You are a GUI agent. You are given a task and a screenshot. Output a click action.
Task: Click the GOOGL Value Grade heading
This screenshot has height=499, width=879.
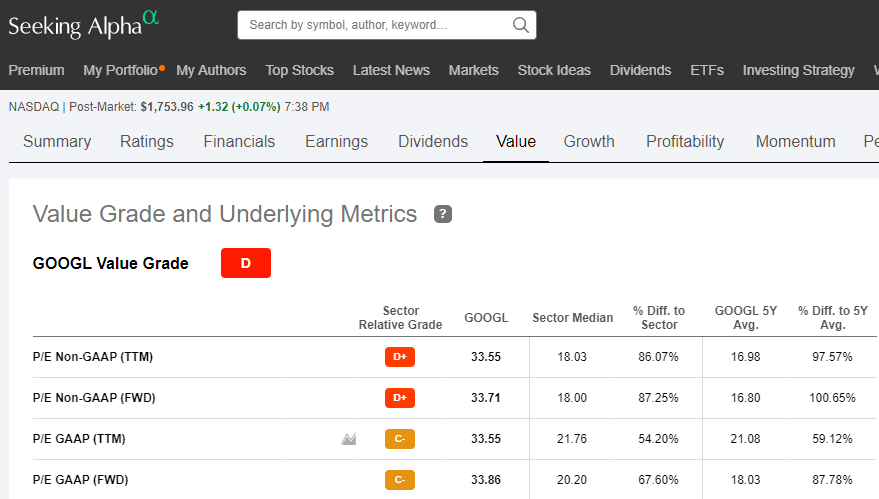110,263
